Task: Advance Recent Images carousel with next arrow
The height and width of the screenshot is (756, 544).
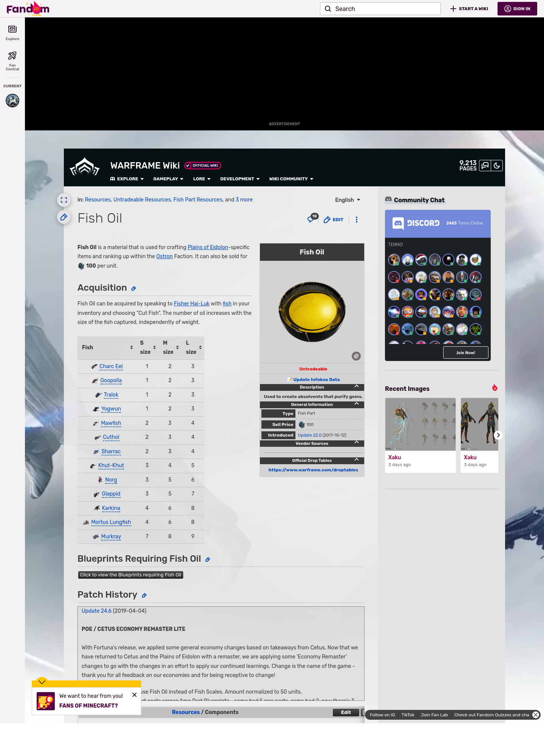Action: pos(498,435)
